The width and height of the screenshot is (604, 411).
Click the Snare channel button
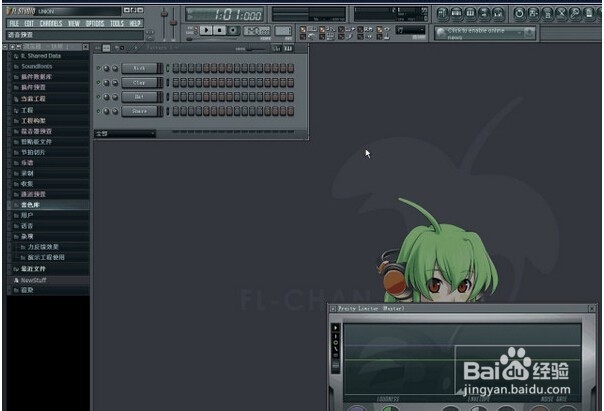click(x=139, y=111)
